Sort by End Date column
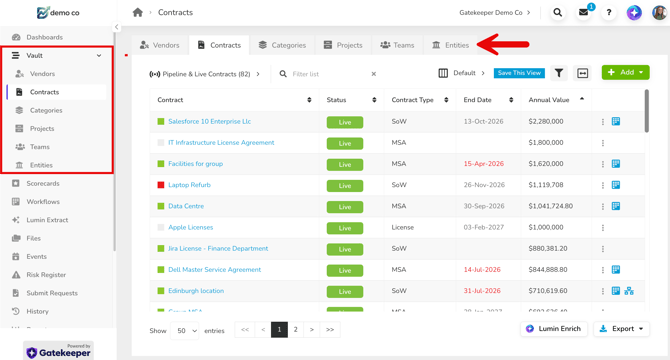 tap(511, 100)
